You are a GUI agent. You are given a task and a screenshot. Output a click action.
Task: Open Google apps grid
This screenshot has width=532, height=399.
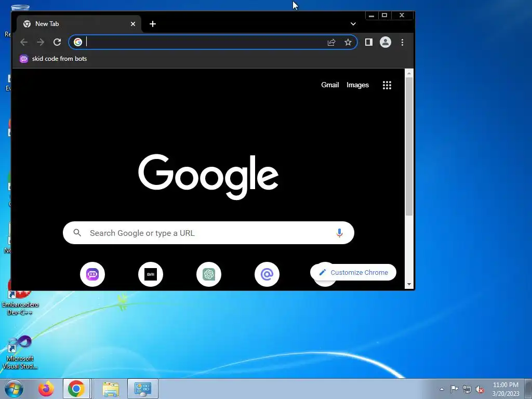coord(387,85)
